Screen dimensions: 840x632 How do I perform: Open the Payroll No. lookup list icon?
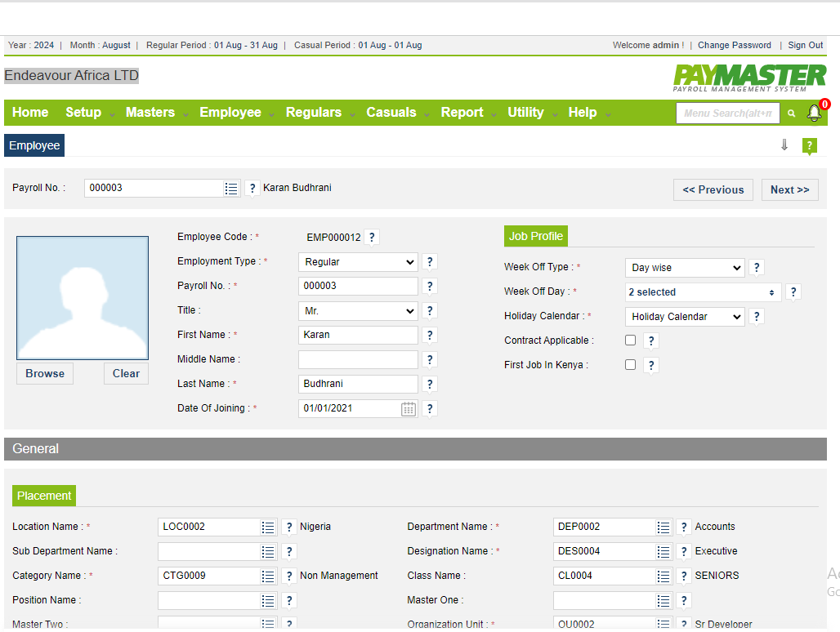point(232,189)
